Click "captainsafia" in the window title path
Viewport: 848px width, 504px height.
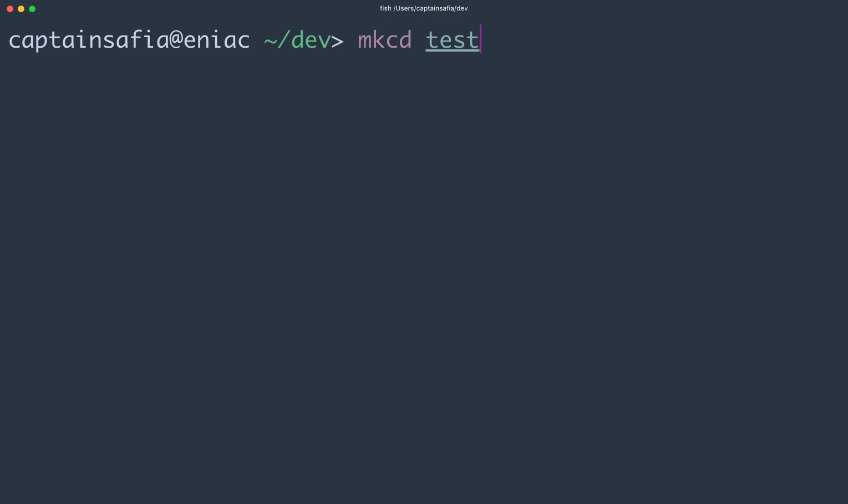click(434, 8)
